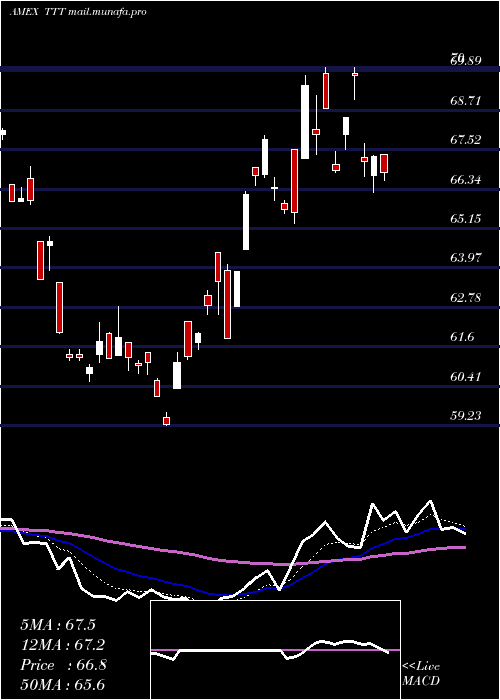This screenshot has width=500, height=700.
Task: Click the 61.6 price axis label
Action: [x=462, y=337]
